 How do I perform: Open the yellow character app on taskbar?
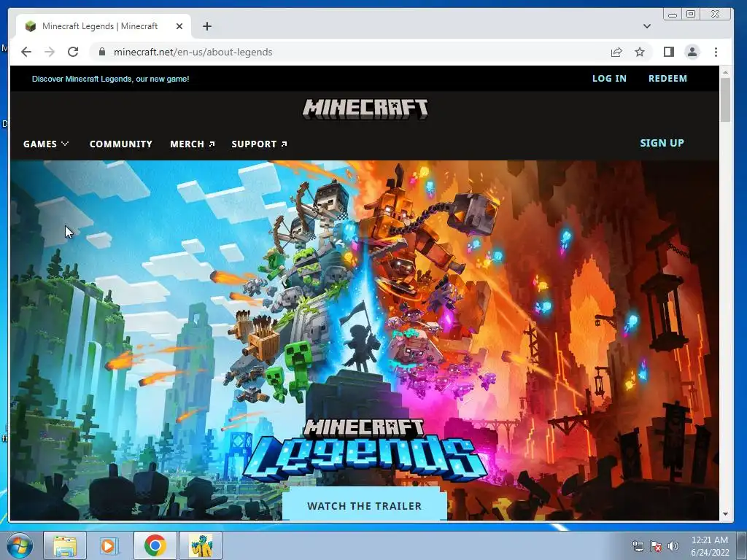[201, 545]
